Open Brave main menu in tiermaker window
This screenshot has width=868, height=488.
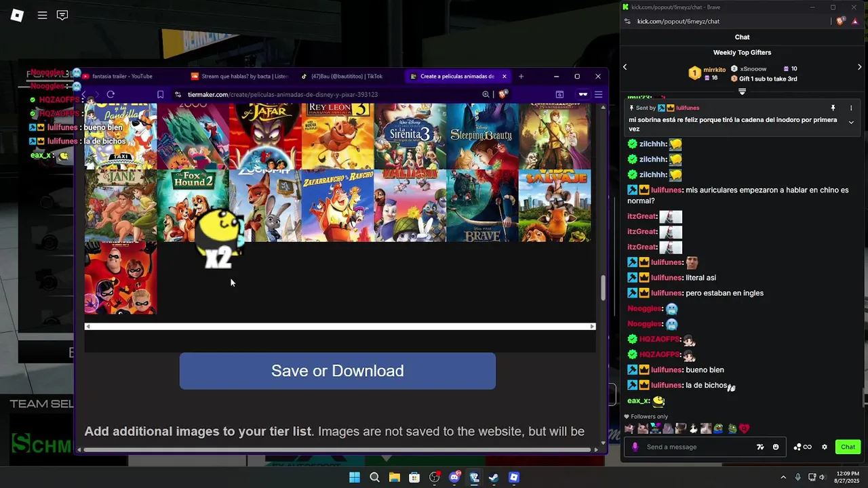(598, 94)
